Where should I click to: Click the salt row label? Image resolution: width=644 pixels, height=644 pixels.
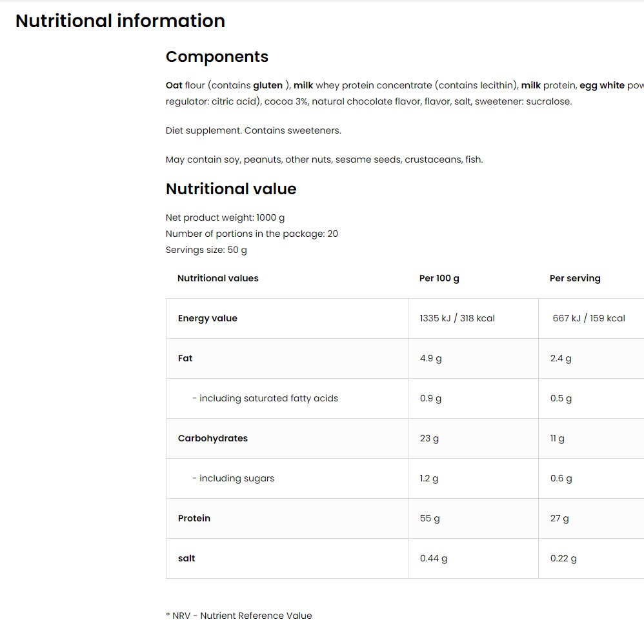186,559
